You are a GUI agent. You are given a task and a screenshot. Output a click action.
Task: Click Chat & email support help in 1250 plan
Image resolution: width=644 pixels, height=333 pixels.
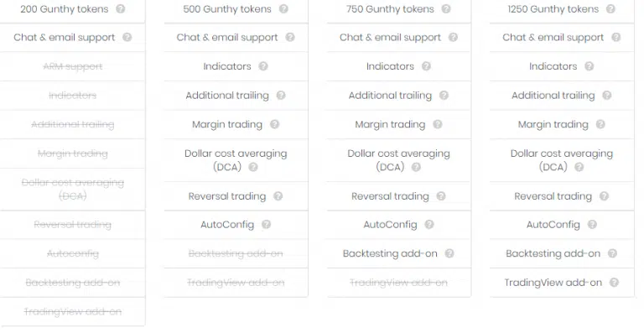click(615, 38)
